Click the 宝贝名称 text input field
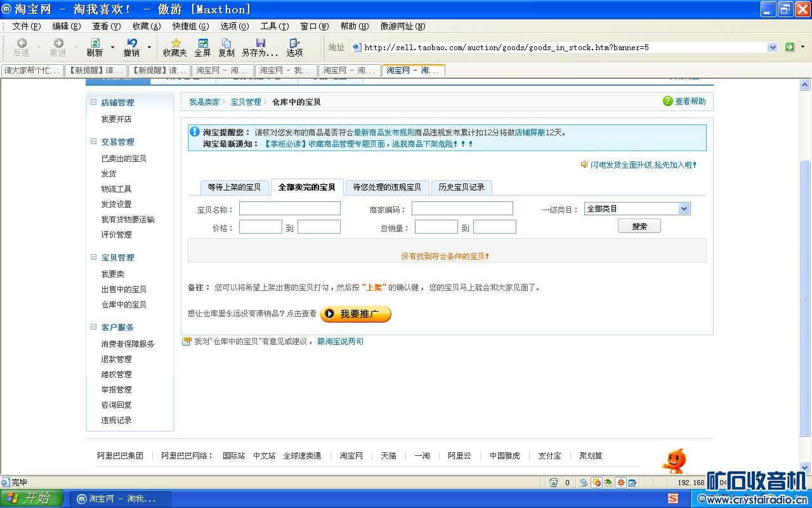 tap(289, 209)
